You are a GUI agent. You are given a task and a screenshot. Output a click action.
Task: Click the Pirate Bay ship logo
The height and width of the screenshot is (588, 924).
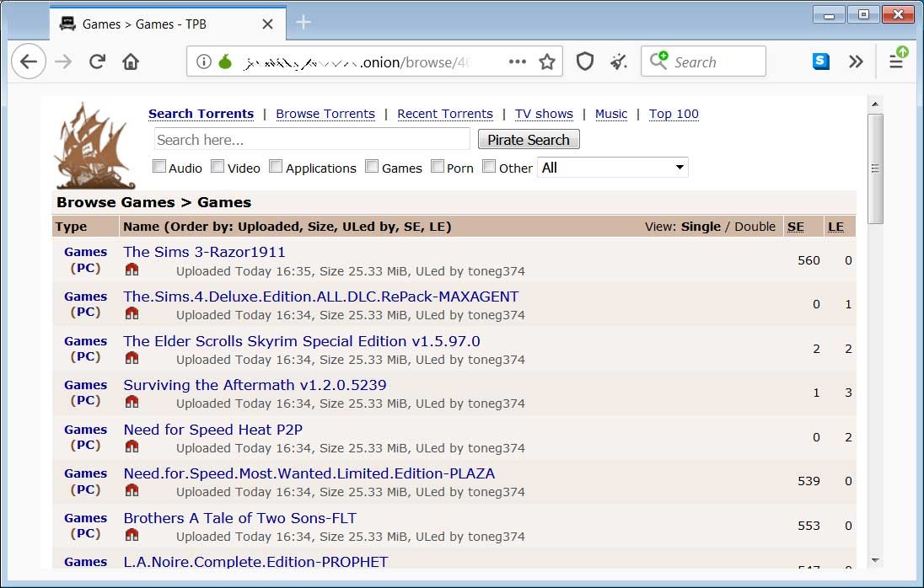coord(94,145)
